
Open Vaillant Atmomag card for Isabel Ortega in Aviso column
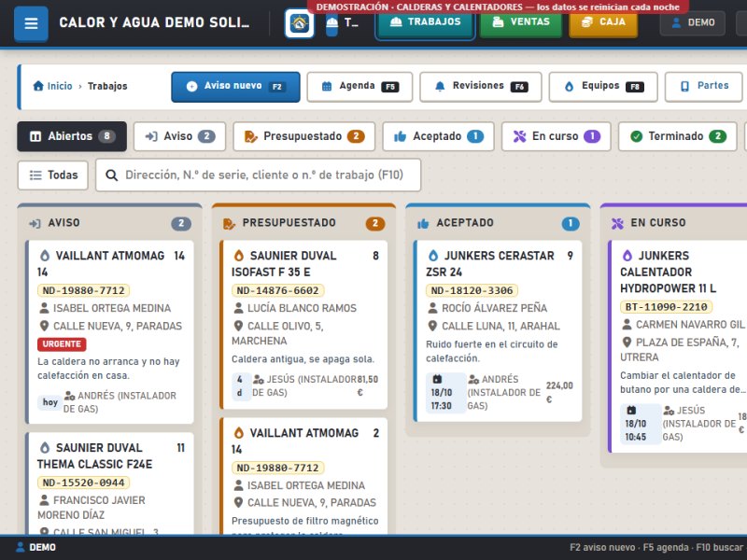[x=110, y=332]
